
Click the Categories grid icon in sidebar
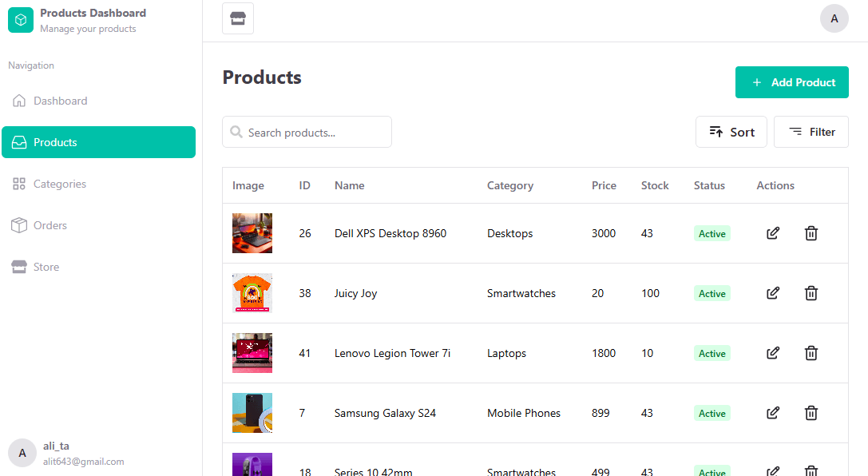19,184
